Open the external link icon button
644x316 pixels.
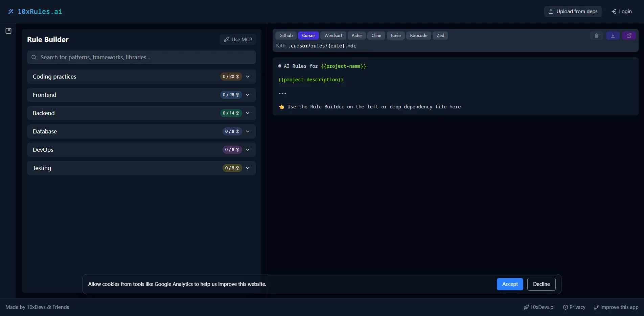pos(629,36)
